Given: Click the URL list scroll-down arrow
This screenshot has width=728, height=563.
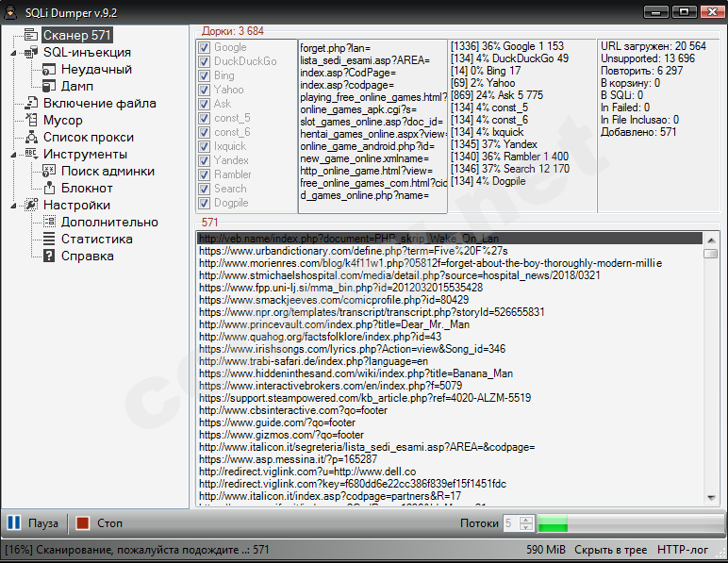Looking at the screenshot, I should 711,498.
